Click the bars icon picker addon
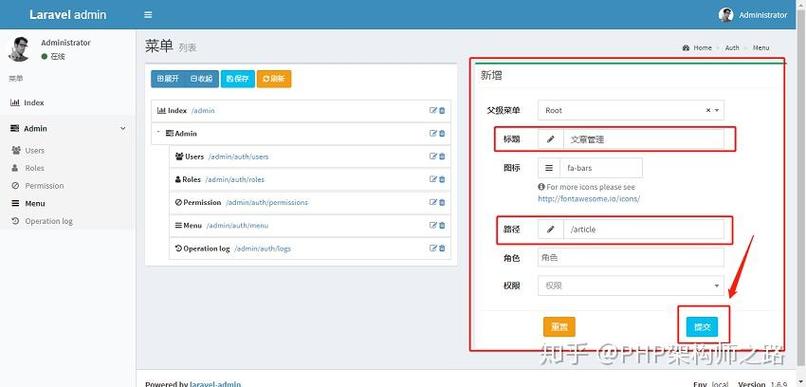Screen dimensions: 806x387 pos(549,168)
